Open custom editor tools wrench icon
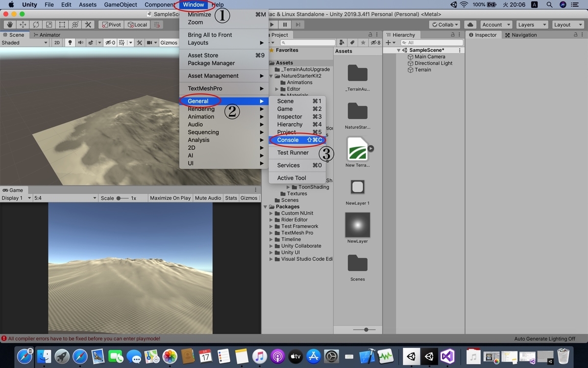This screenshot has height=368, width=588. 88,25
